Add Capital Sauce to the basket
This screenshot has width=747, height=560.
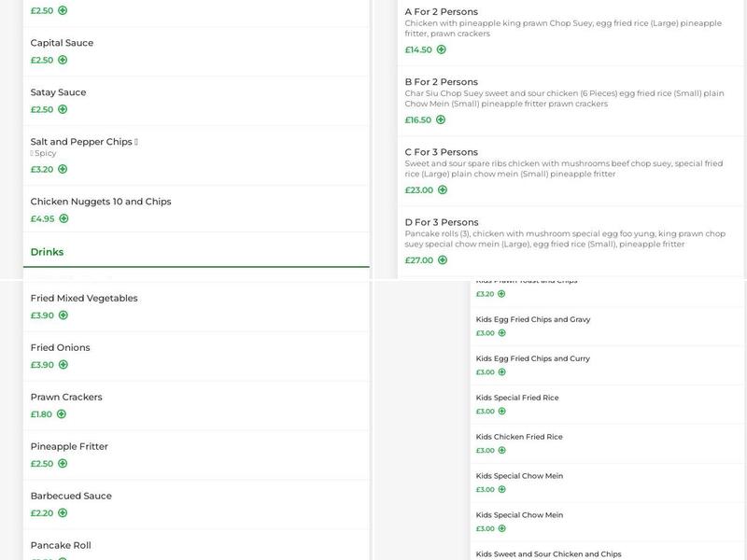63,60
